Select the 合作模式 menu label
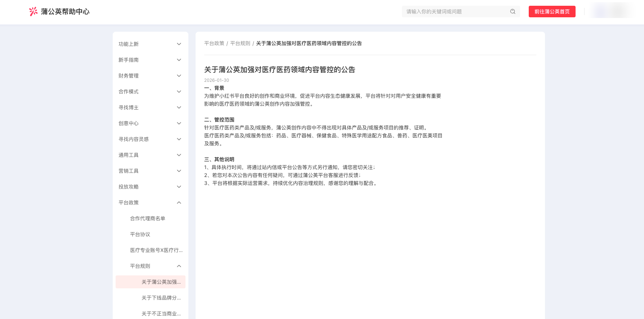 (x=129, y=92)
